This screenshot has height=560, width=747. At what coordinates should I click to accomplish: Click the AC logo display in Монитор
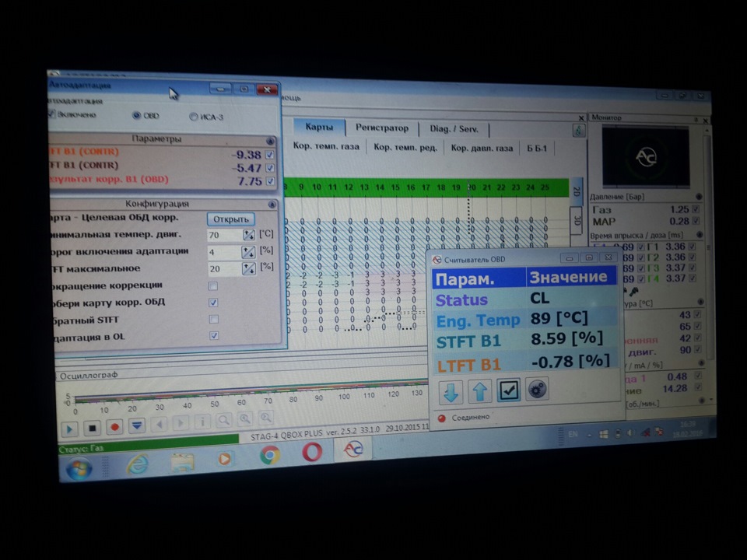pos(646,156)
